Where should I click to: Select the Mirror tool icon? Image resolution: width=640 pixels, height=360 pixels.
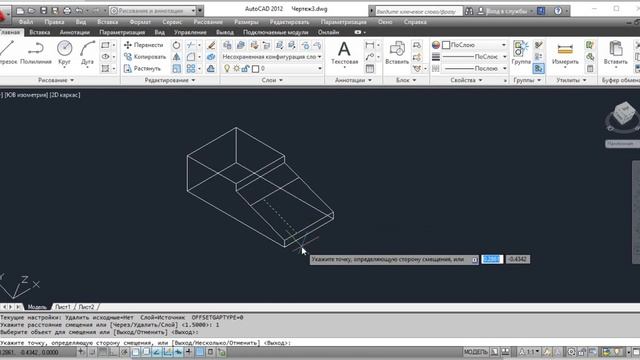point(176,57)
